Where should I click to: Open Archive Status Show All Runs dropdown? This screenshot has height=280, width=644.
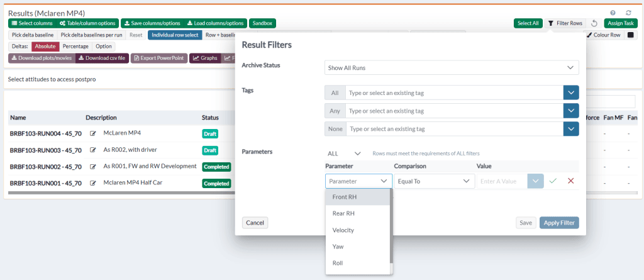pos(452,67)
